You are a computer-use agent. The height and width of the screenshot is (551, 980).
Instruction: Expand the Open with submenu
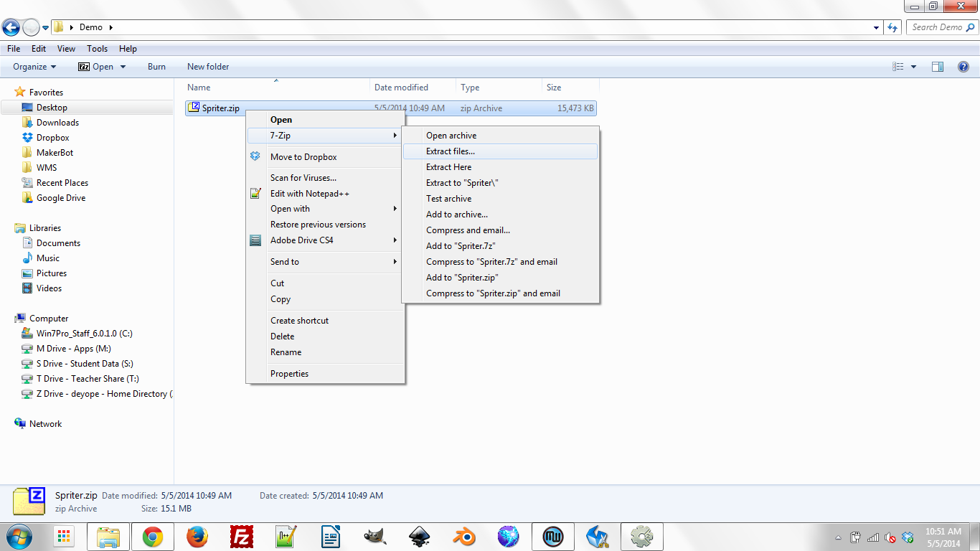point(326,209)
